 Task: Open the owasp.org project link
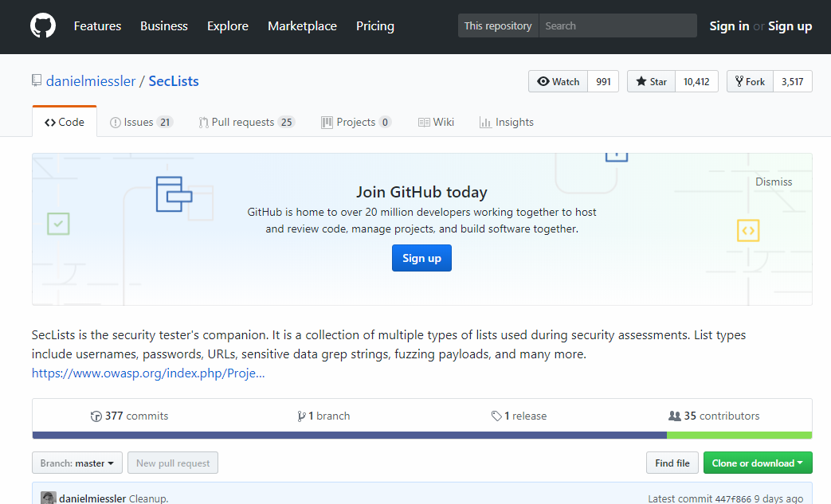pyautogui.click(x=148, y=373)
